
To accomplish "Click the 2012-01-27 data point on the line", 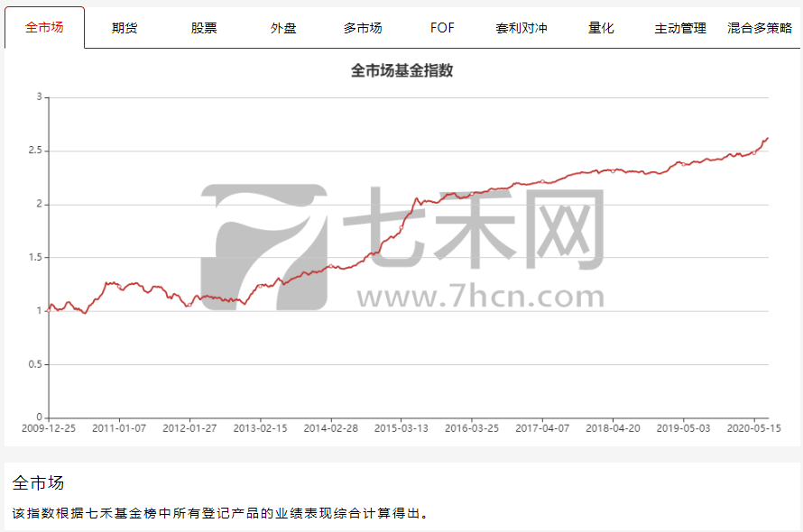I will point(189,305).
